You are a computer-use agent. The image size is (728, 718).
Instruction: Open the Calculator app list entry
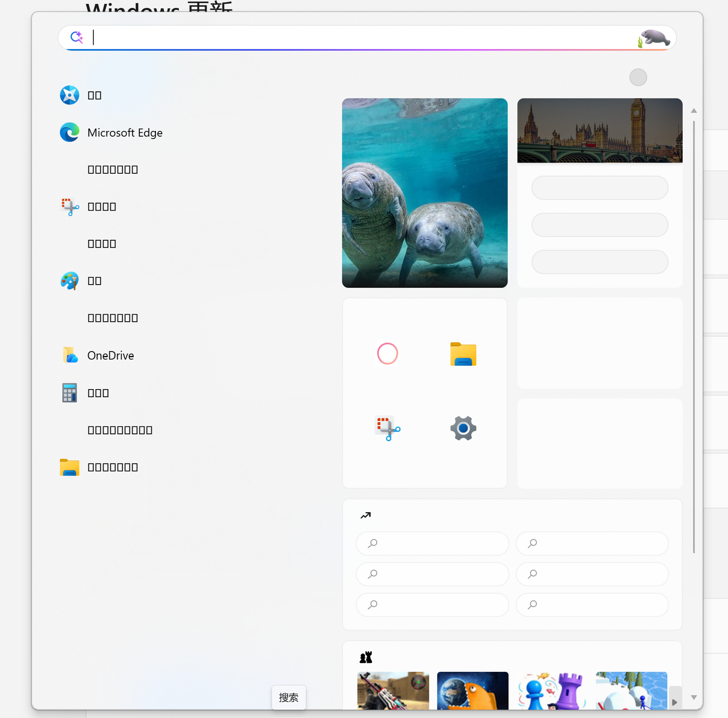click(x=84, y=392)
